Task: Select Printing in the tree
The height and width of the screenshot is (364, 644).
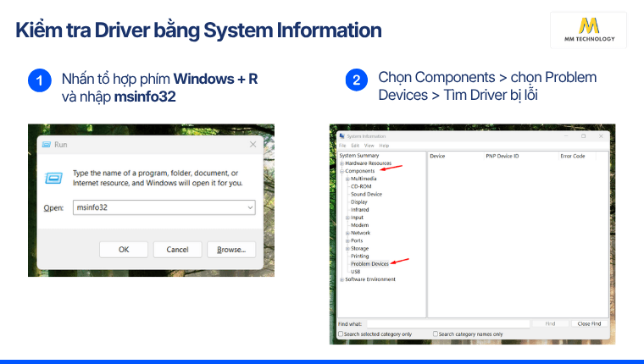Action: (360, 256)
